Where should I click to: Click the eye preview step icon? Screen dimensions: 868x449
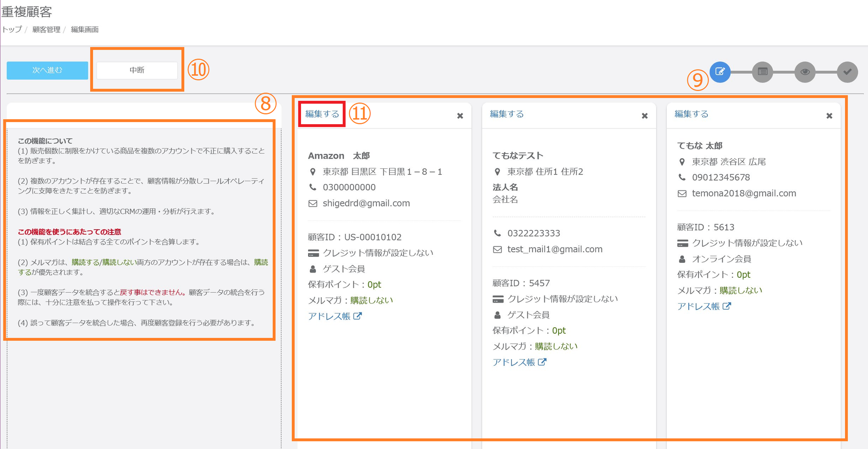(805, 72)
